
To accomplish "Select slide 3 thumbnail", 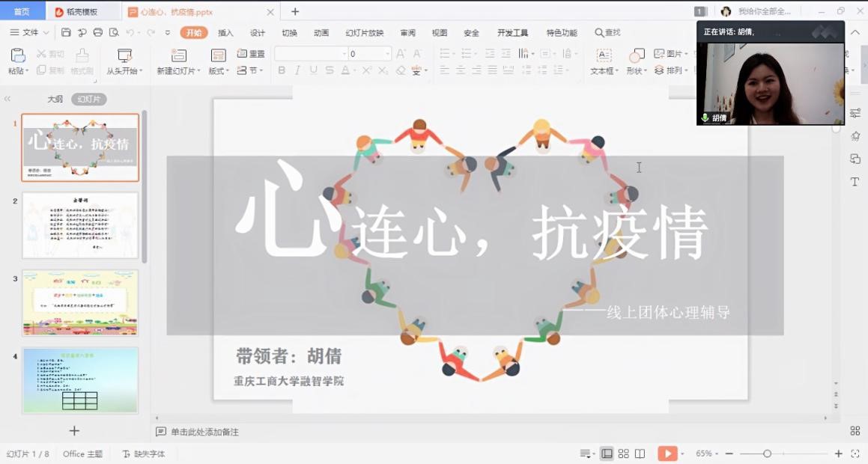I will [x=80, y=303].
